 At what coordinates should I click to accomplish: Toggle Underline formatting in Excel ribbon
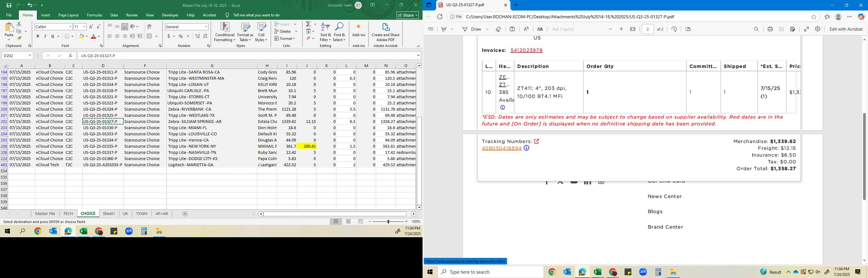(53, 36)
